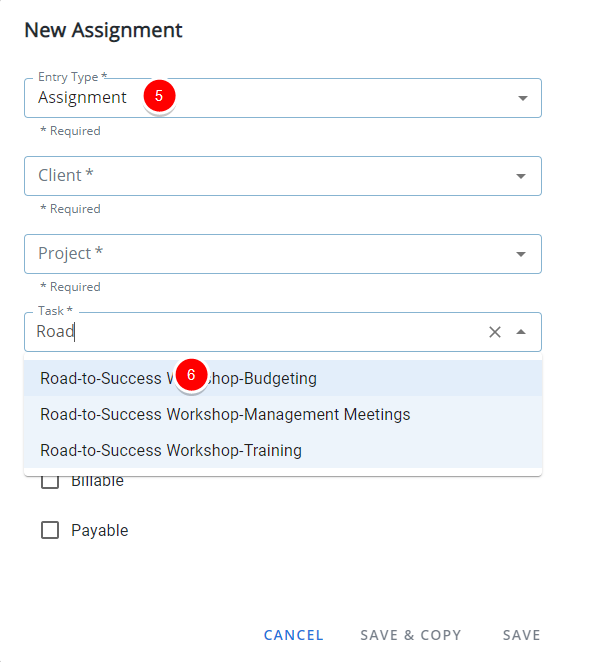Clear the Task field with the X icon
This screenshot has width=596, height=662.
495,332
